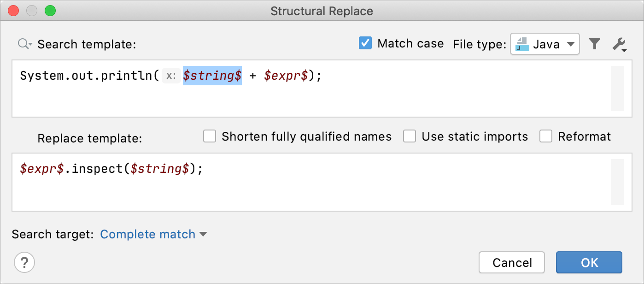Click the arrow beside the magnifier icon
Image resolution: width=644 pixels, height=284 pixels.
click(30, 45)
